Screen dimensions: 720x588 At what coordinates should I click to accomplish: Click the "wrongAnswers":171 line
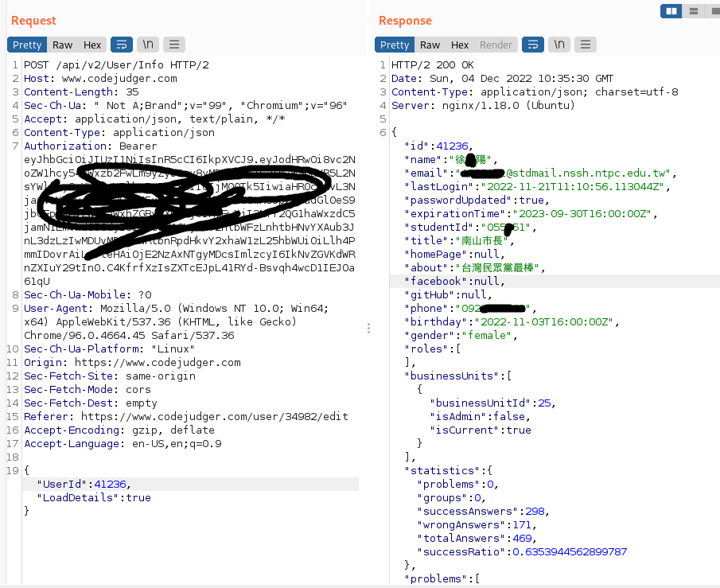tap(477, 524)
